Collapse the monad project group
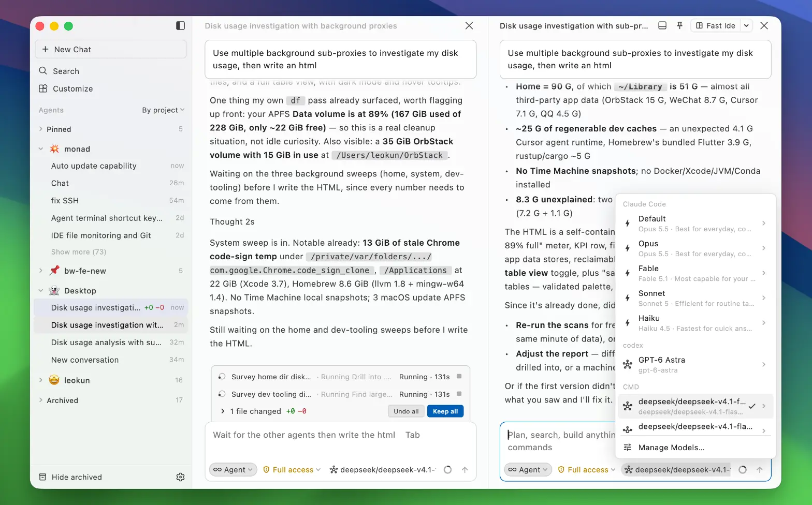 pyautogui.click(x=41, y=149)
